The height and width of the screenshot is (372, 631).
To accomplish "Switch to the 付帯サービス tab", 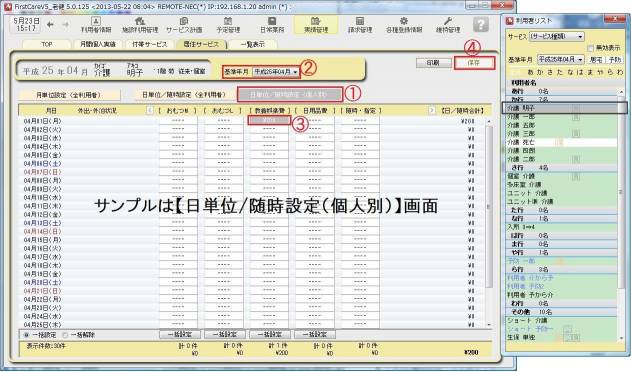I will coord(149,44).
